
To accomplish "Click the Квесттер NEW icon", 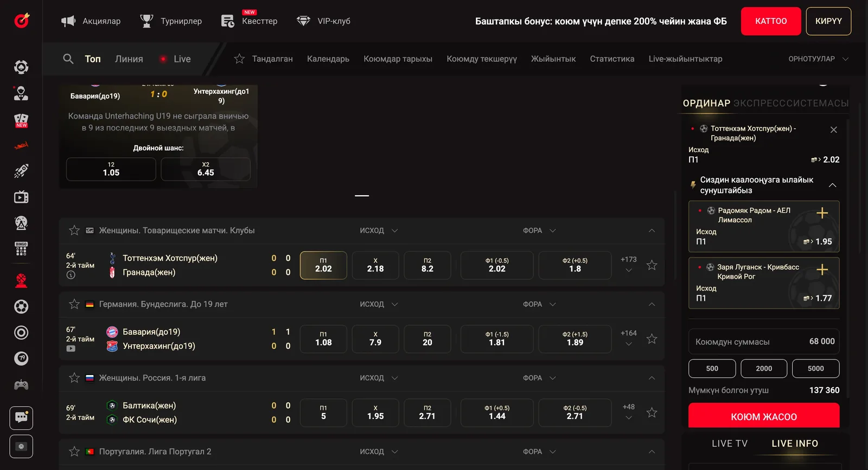I will (228, 21).
